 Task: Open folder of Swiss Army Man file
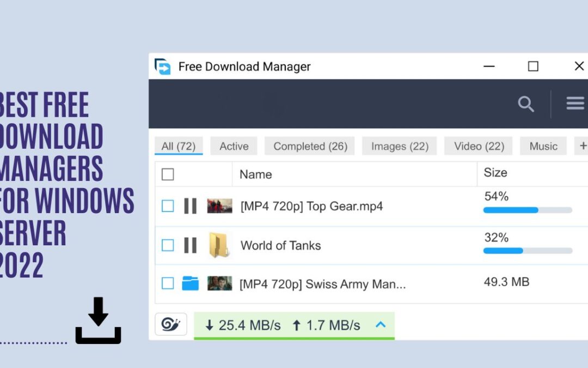pyautogui.click(x=190, y=283)
